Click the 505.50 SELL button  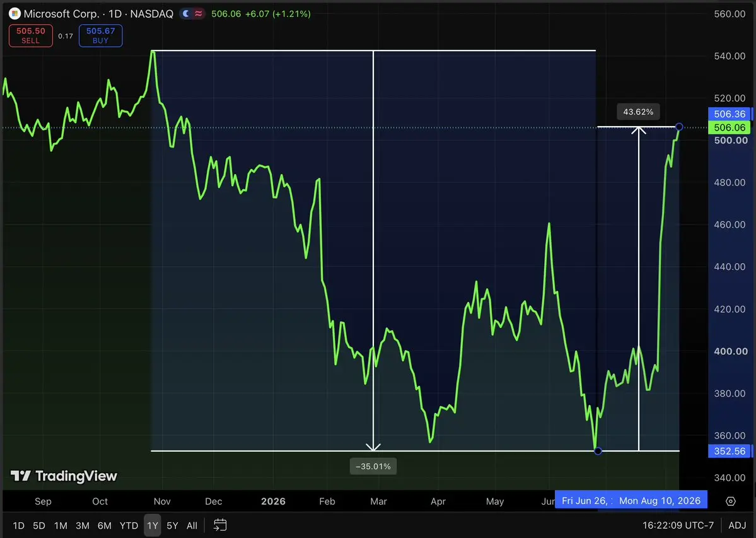(x=31, y=36)
